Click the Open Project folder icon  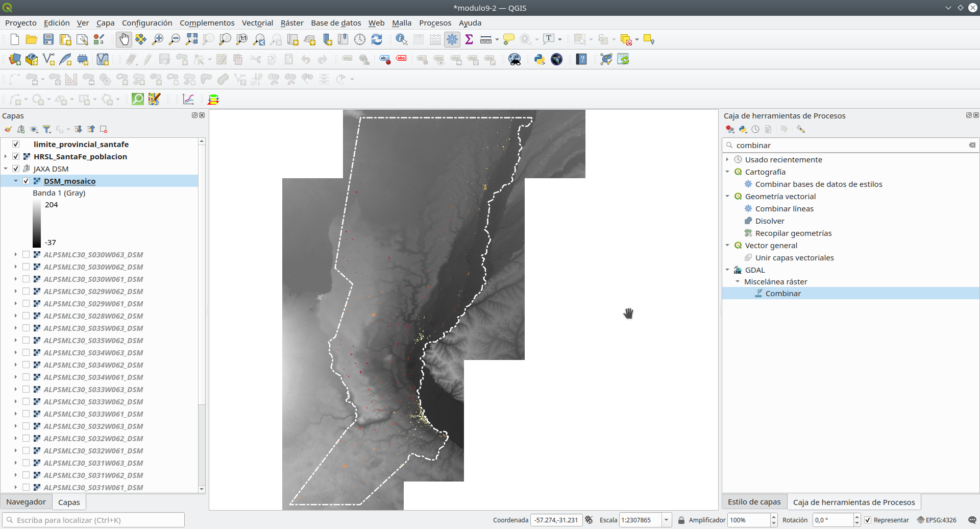(x=32, y=39)
